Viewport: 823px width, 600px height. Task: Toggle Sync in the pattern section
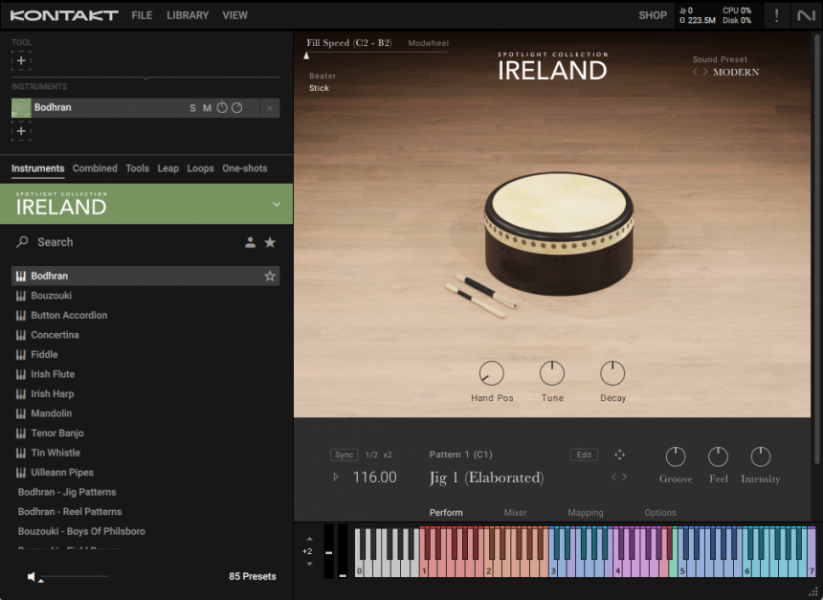pos(344,454)
